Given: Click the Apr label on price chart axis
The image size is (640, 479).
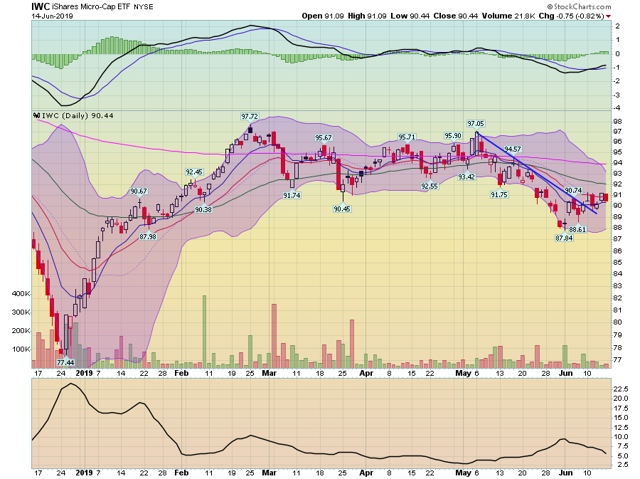Looking at the screenshot, I should pyautogui.click(x=366, y=373).
